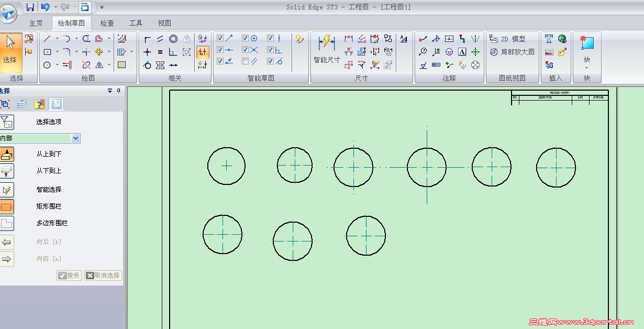Click the 接受 accept button
The height and width of the screenshot is (329, 644).
pos(69,275)
